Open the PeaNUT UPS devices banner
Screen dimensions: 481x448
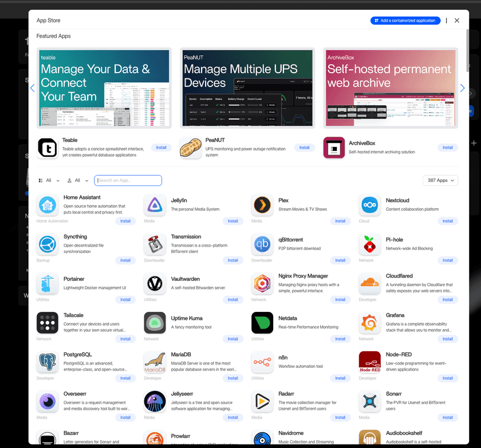click(247, 88)
